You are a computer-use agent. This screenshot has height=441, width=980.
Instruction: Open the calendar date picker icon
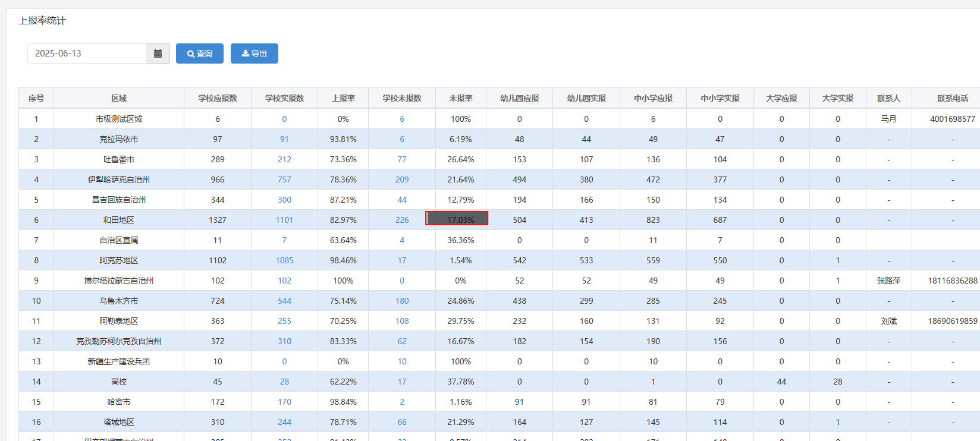(x=158, y=53)
